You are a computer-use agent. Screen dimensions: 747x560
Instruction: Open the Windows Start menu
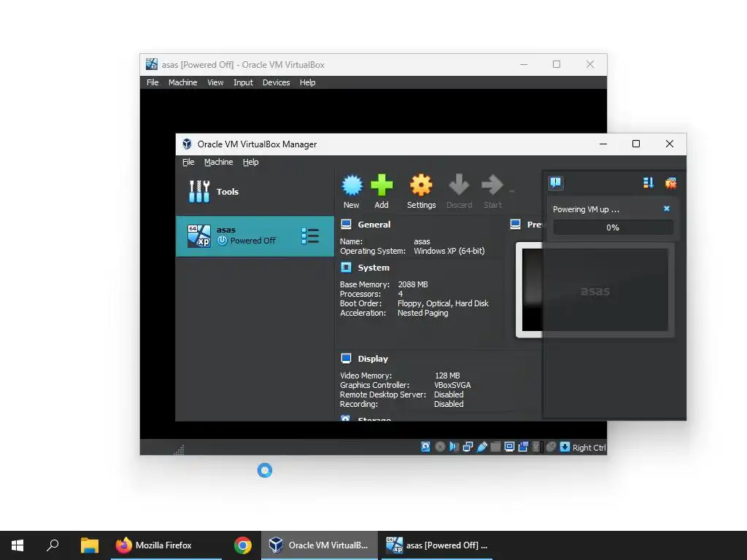click(18, 545)
